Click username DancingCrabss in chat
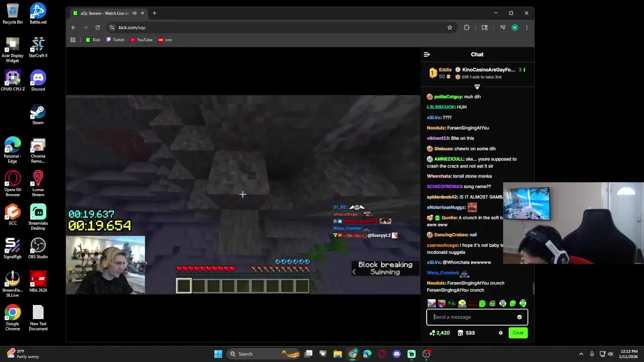This screenshot has width=644, height=362. click(451, 235)
